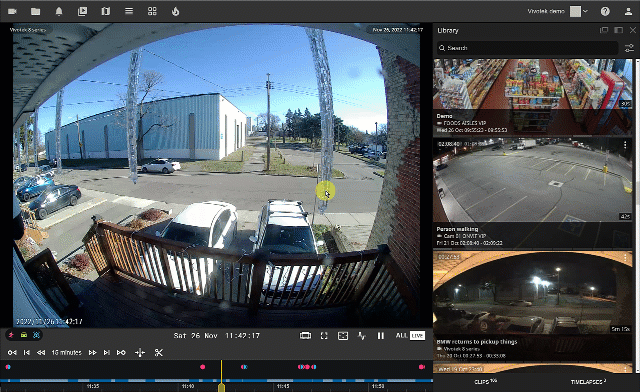The height and width of the screenshot is (392, 640).
Task: Switch to LIVE view
Action: [x=417, y=336]
